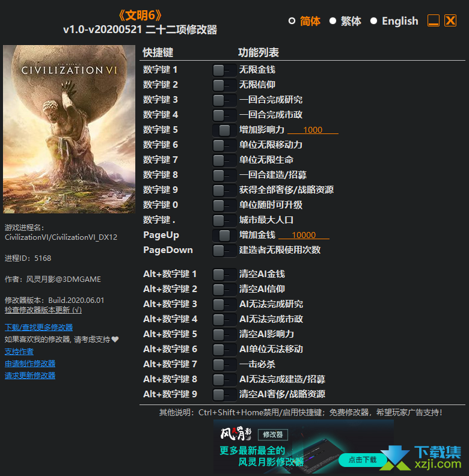Click the 快捷键 column header
This screenshot has width=469, height=476.
pos(158,52)
